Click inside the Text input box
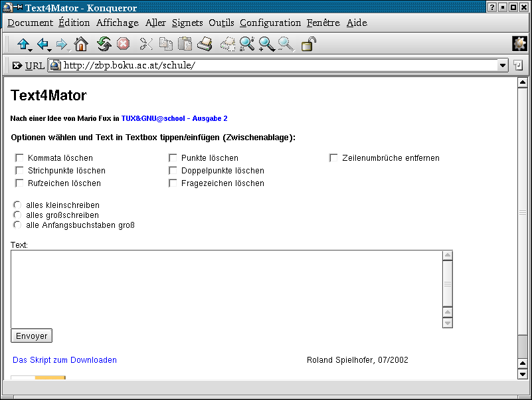The height and width of the screenshot is (400, 532). (x=226, y=288)
